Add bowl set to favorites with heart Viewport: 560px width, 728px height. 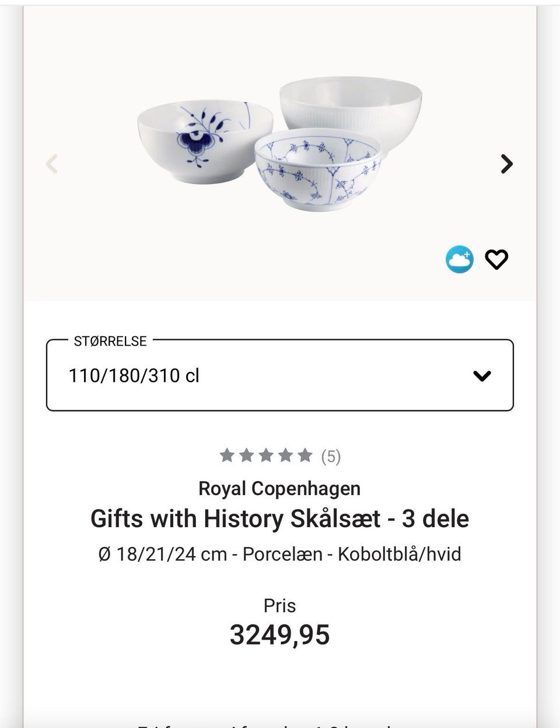[x=496, y=260]
